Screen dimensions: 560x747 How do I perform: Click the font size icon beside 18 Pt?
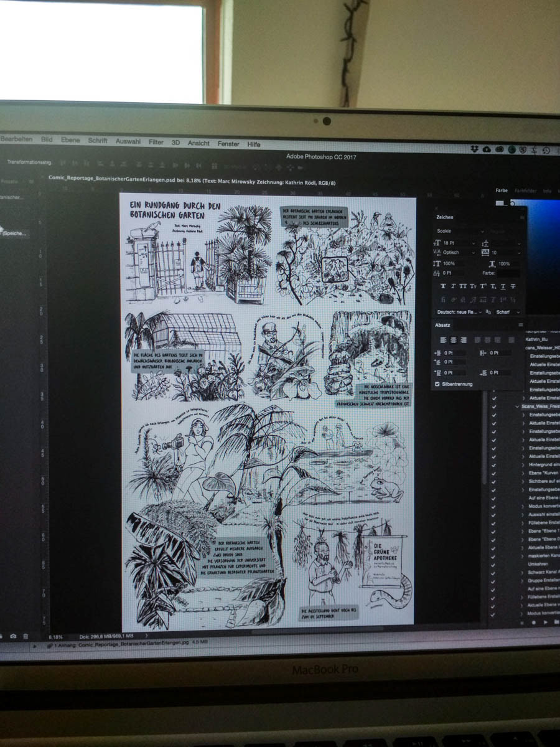coord(437,242)
